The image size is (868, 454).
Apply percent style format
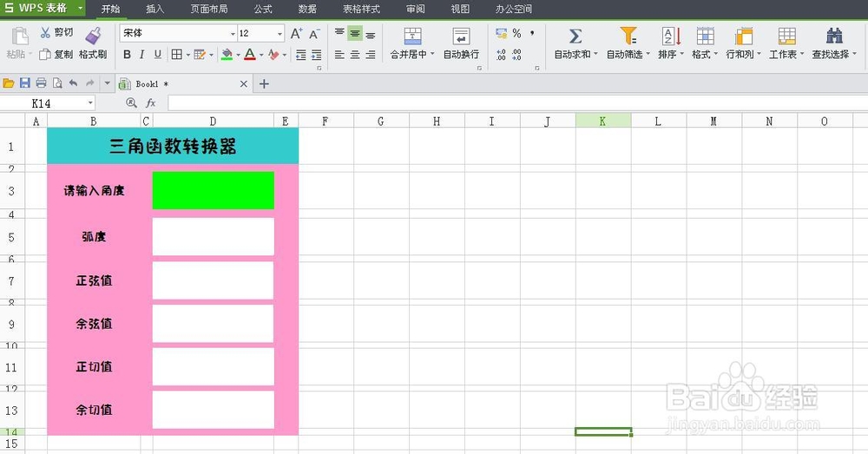(516, 33)
